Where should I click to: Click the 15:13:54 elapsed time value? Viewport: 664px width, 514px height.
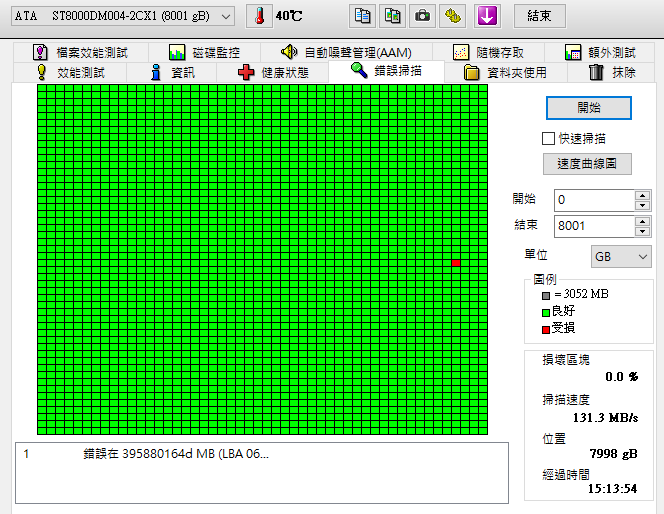click(612, 489)
